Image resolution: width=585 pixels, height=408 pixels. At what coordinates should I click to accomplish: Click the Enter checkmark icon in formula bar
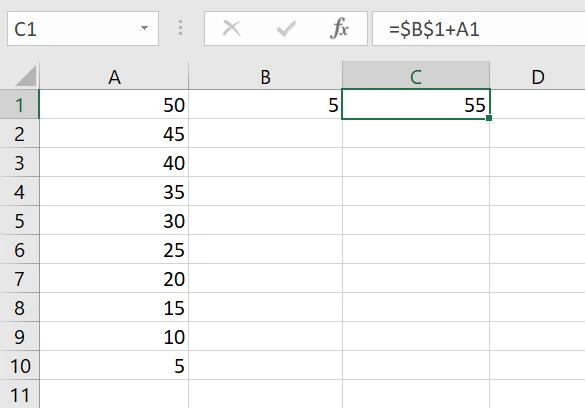click(286, 28)
